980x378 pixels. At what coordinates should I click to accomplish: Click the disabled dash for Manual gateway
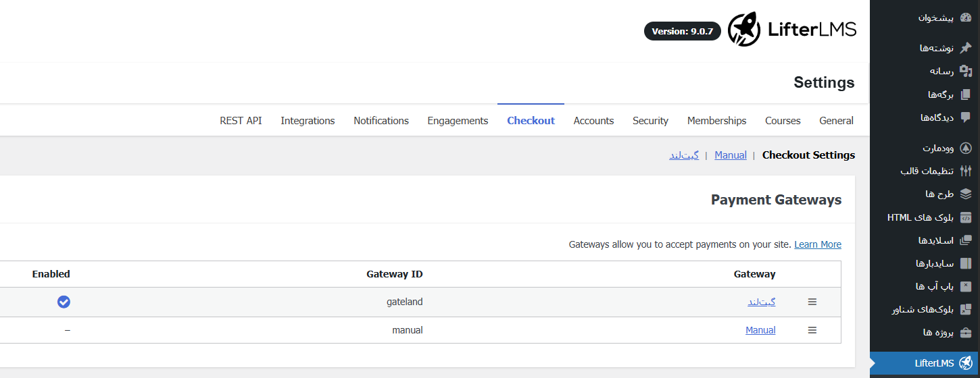coord(67,330)
